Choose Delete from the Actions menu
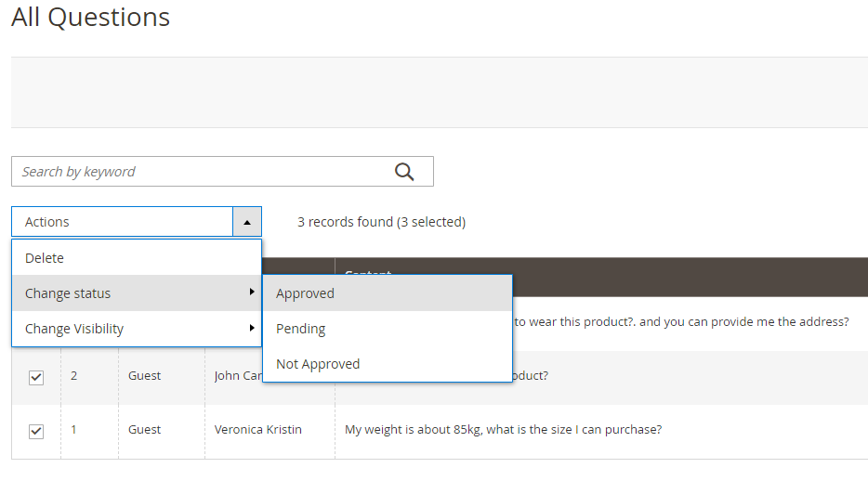Image resolution: width=868 pixels, height=494 pixels. pyautogui.click(x=45, y=258)
